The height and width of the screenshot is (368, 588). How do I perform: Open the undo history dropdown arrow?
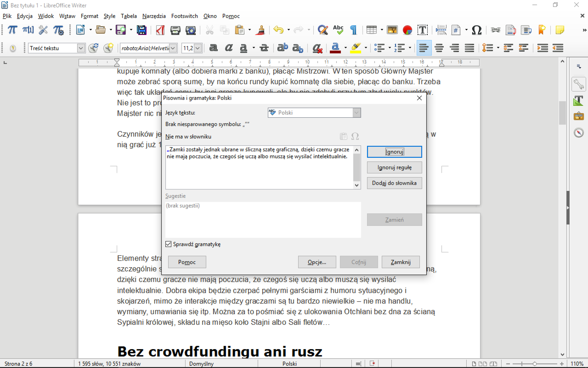(x=289, y=30)
